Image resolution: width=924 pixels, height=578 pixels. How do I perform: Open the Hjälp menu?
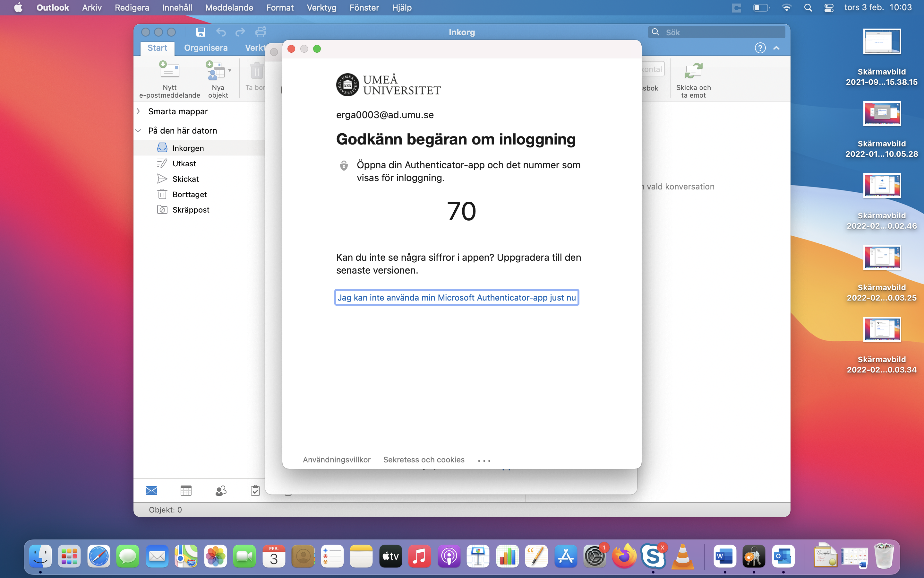(402, 8)
